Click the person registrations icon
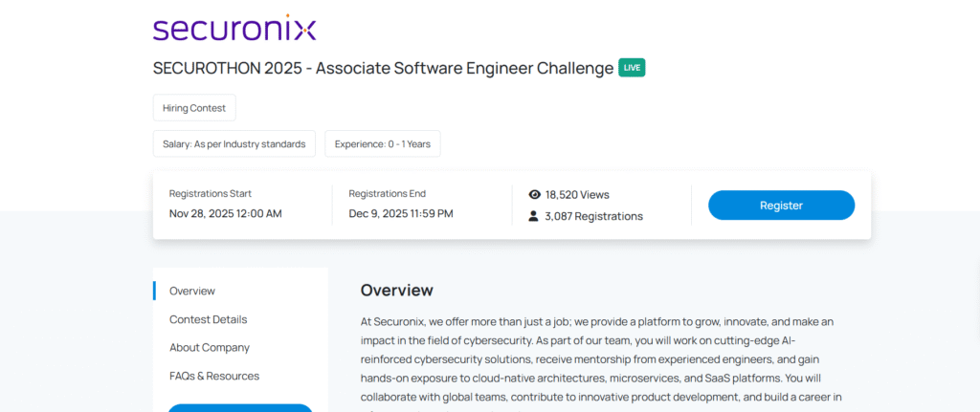Viewport: 980px width, 412px height. point(534,216)
